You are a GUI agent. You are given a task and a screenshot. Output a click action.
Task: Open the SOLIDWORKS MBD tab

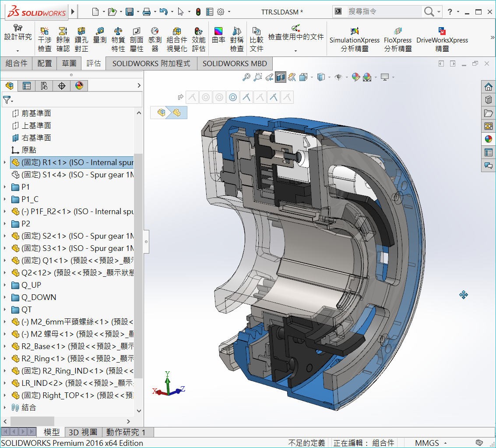pyautogui.click(x=234, y=63)
